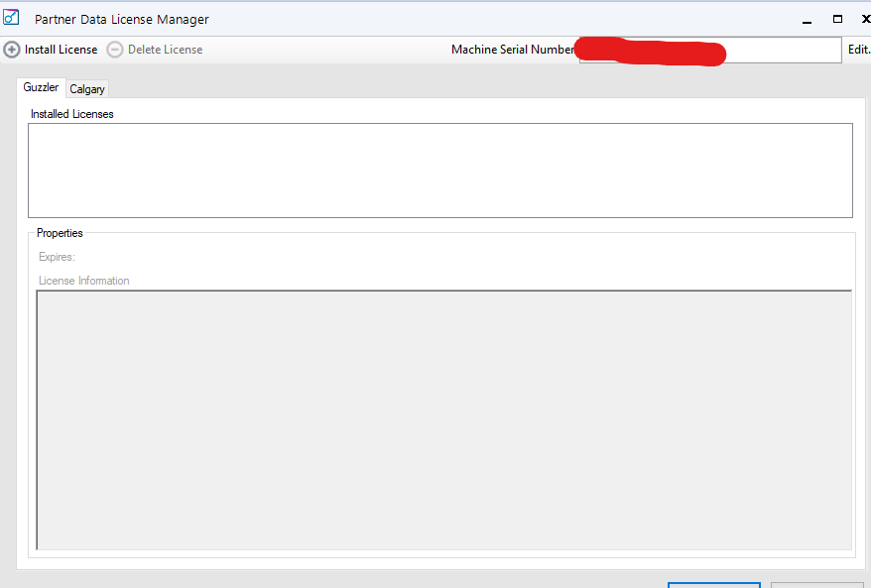Switch to the Guzzler tab
The height and width of the screenshot is (588, 871).
tap(41, 87)
